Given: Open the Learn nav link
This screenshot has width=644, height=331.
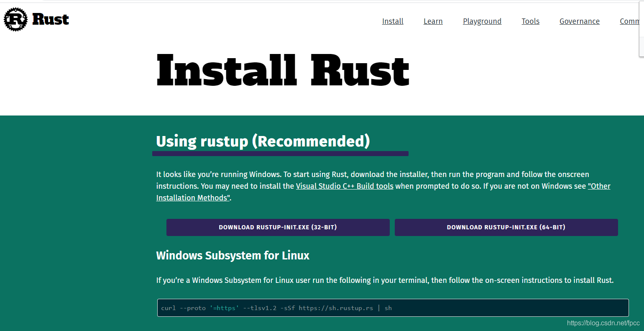Looking at the screenshot, I should point(433,21).
